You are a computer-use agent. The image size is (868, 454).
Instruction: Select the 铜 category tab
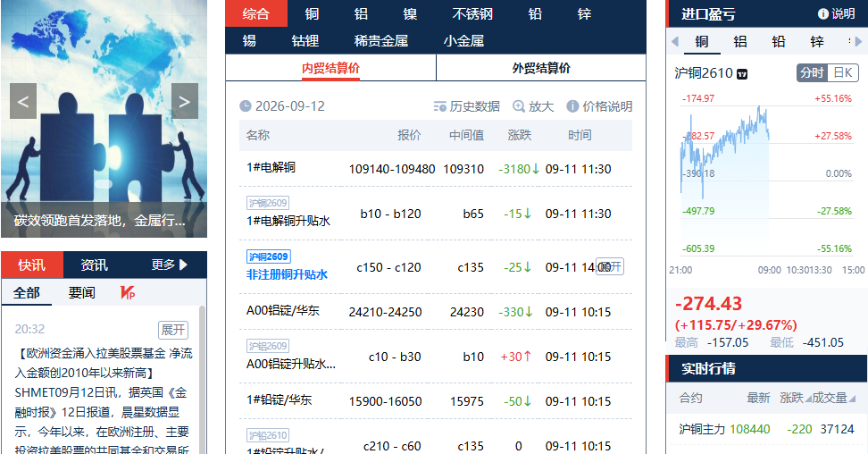click(313, 14)
